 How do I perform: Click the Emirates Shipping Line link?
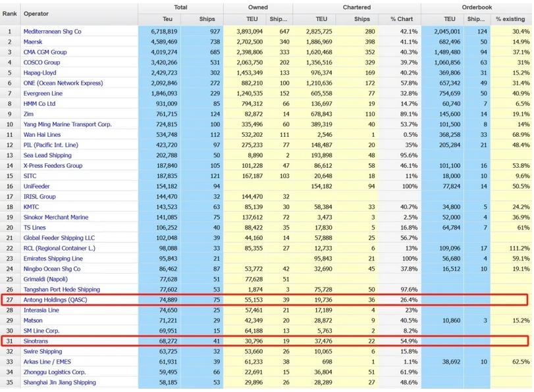click(x=53, y=258)
